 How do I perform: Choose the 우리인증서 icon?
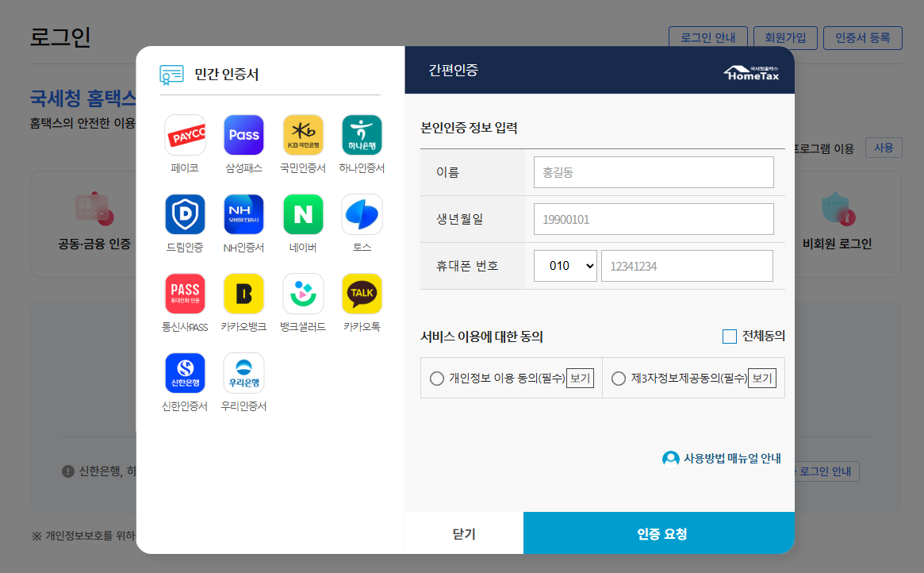244,373
